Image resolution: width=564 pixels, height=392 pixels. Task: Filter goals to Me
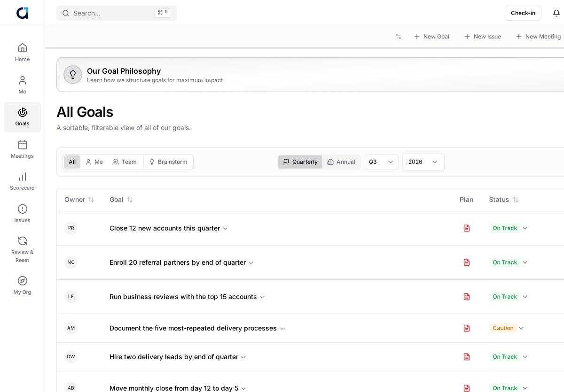coord(94,162)
